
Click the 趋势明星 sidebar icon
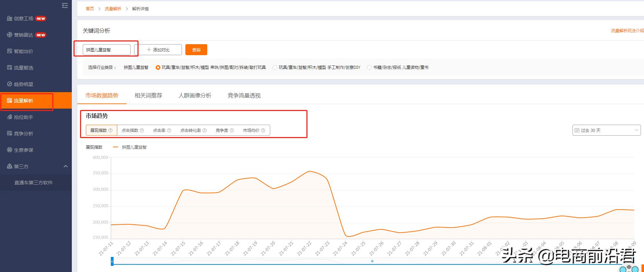10,84
